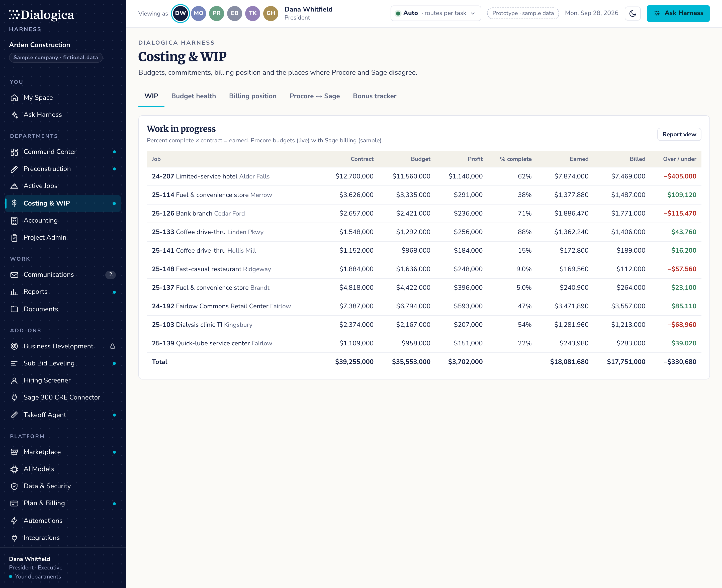Image resolution: width=722 pixels, height=588 pixels.
Task: Click the Documents folder icon
Action: pyautogui.click(x=14, y=309)
